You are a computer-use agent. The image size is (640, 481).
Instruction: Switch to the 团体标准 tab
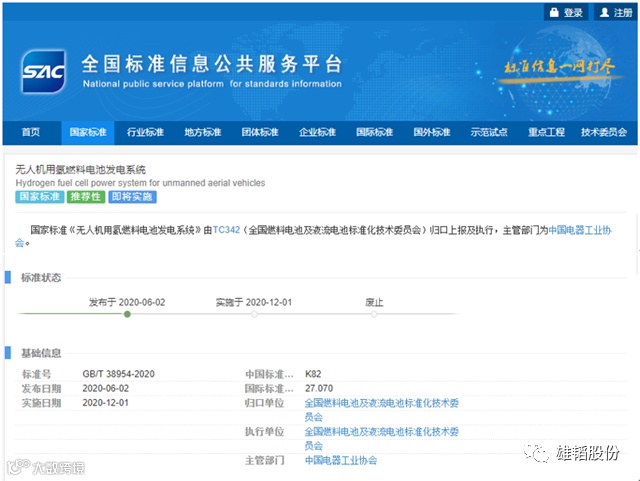tap(260, 132)
